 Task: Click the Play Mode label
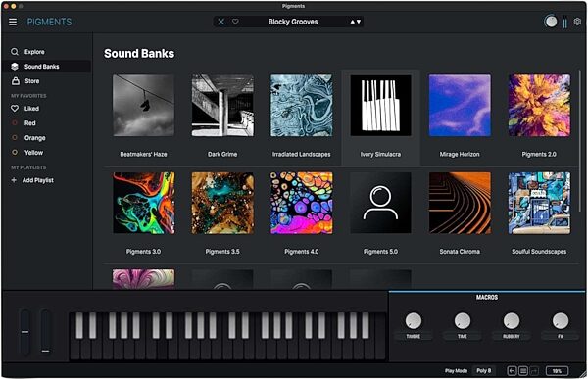456,371
